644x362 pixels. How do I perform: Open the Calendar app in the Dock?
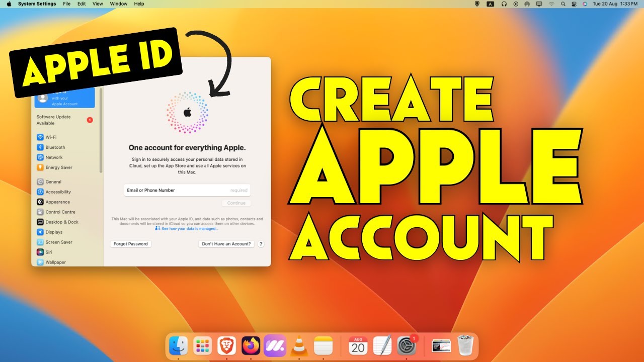358,346
